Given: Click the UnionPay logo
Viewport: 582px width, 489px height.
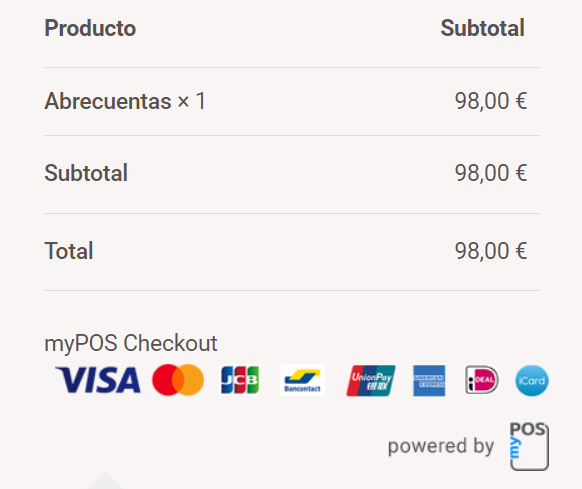Looking at the screenshot, I should 371,380.
